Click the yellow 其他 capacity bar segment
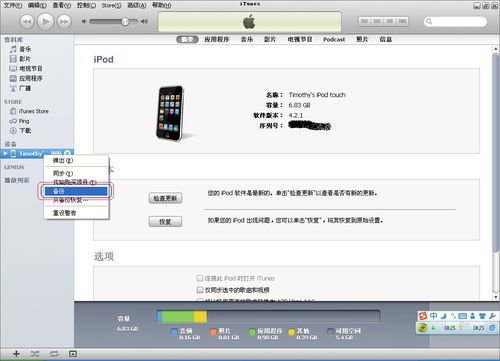The image size is (500, 361). click(x=200, y=316)
